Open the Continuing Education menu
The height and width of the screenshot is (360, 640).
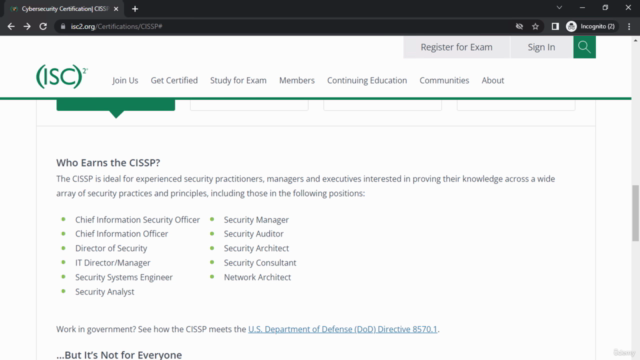pyautogui.click(x=367, y=80)
